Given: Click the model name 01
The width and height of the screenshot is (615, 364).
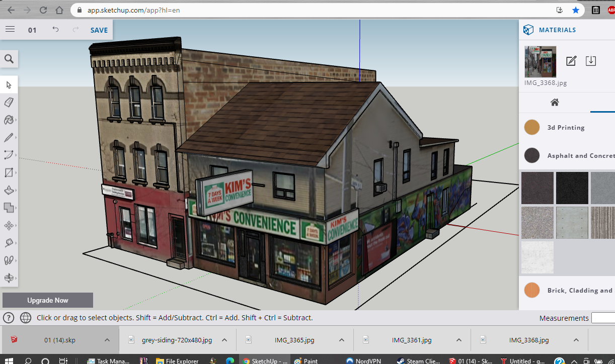Looking at the screenshot, I should (32, 30).
